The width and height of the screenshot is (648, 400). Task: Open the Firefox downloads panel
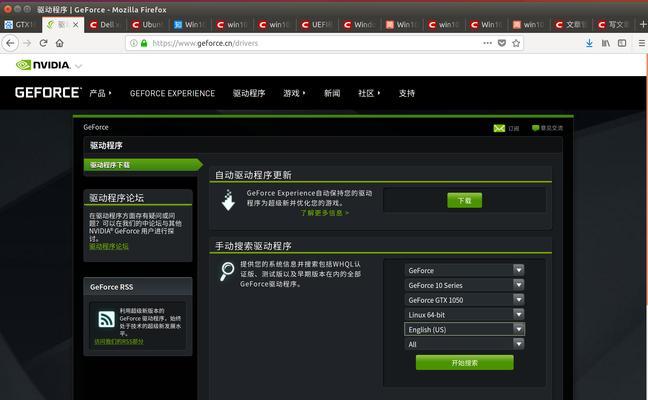[589, 43]
